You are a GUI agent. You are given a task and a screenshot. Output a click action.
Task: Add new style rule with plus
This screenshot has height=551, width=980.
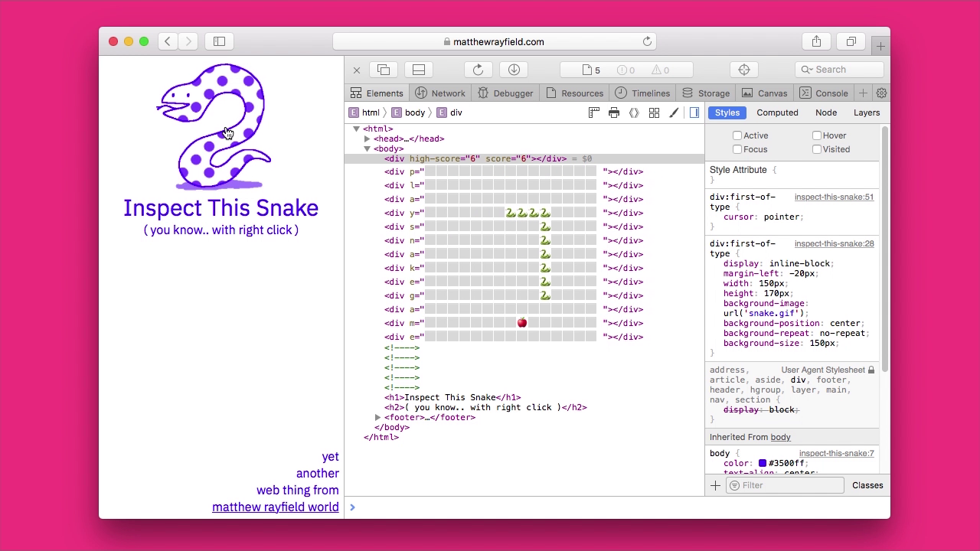715,485
